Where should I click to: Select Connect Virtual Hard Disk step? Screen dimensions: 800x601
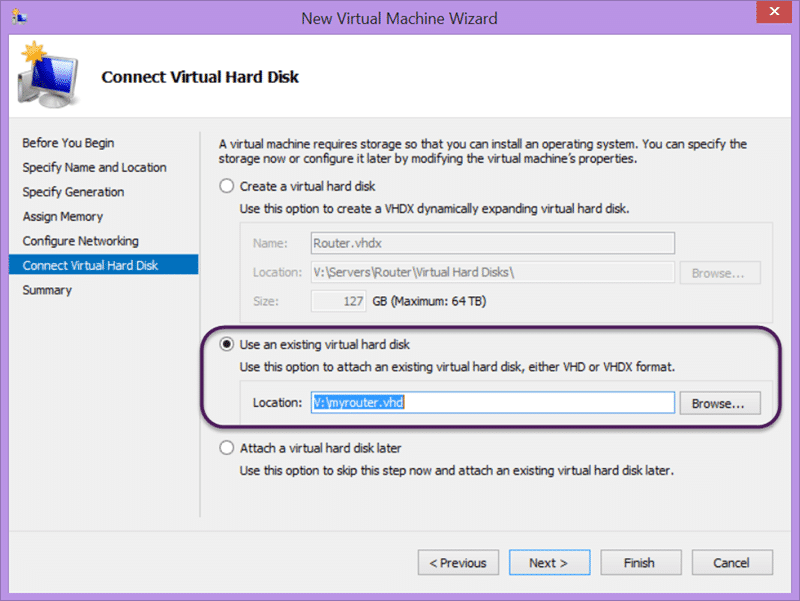click(x=104, y=265)
